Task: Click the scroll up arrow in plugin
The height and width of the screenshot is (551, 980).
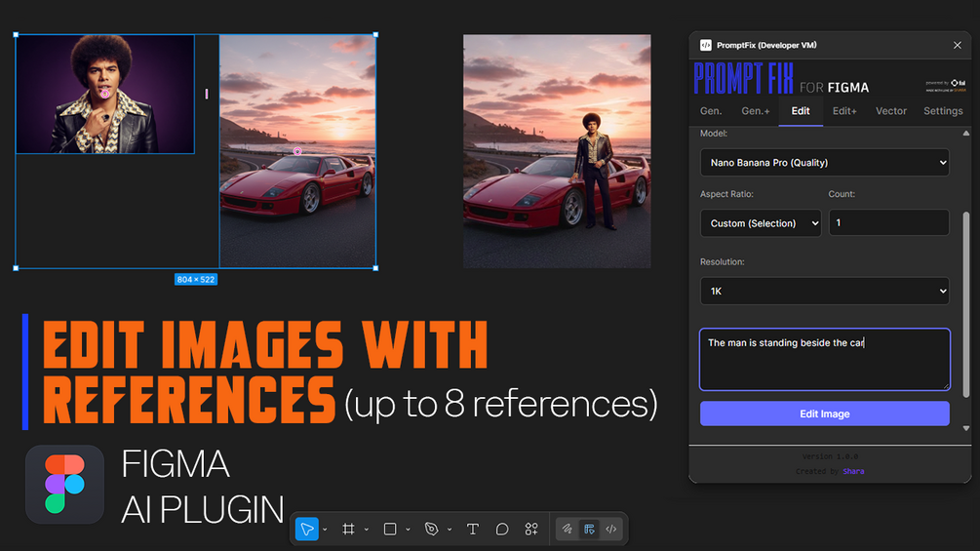Action: coord(966,133)
